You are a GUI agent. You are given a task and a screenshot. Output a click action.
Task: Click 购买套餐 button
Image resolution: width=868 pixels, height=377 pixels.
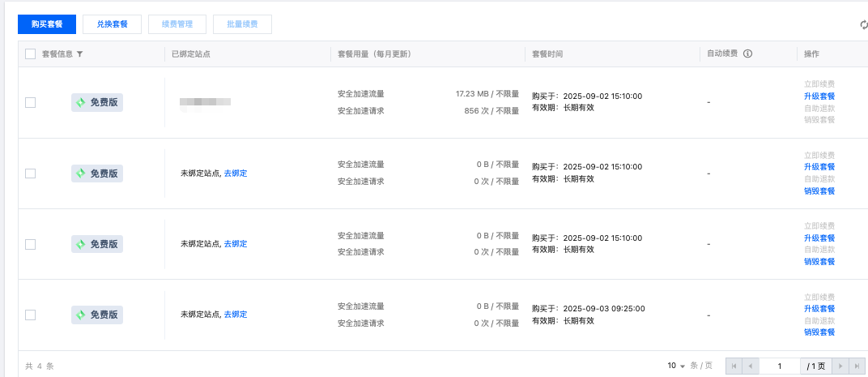(x=47, y=24)
